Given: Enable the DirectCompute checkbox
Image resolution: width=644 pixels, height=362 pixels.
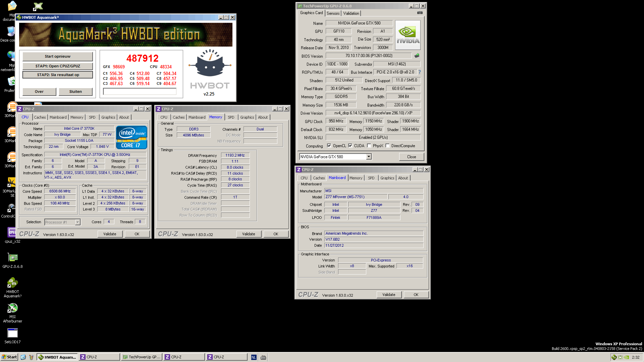Looking at the screenshot, I should pyautogui.click(x=387, y=146).
